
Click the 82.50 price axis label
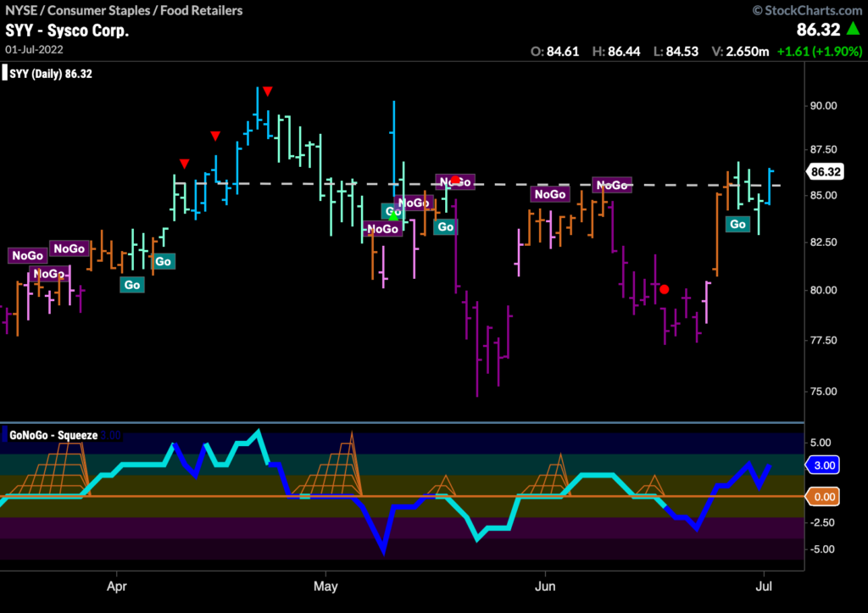coord(824,242)
